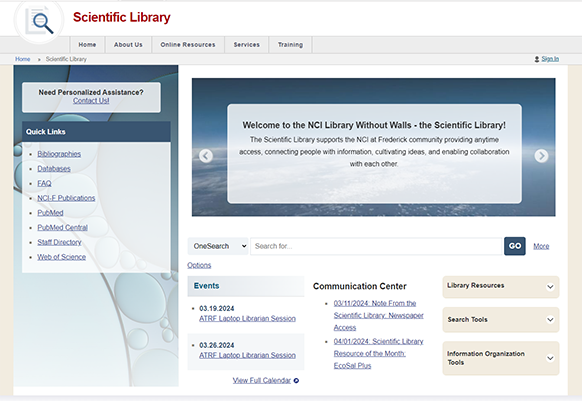582x401 pixels.
Task: Click the Events section heading
Action: click(206, 286)
